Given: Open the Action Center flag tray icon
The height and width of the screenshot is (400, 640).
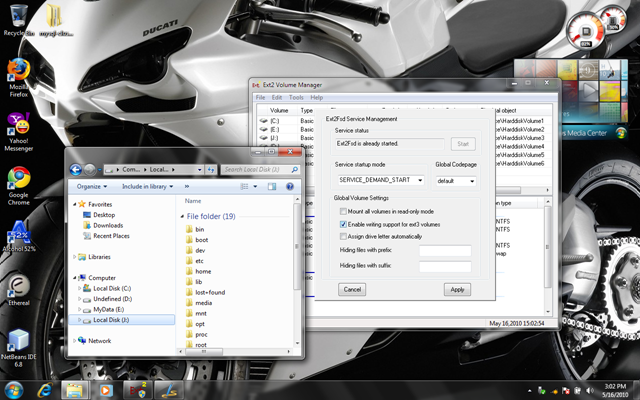Looking at the screenshot, I should tap(566, 391).
